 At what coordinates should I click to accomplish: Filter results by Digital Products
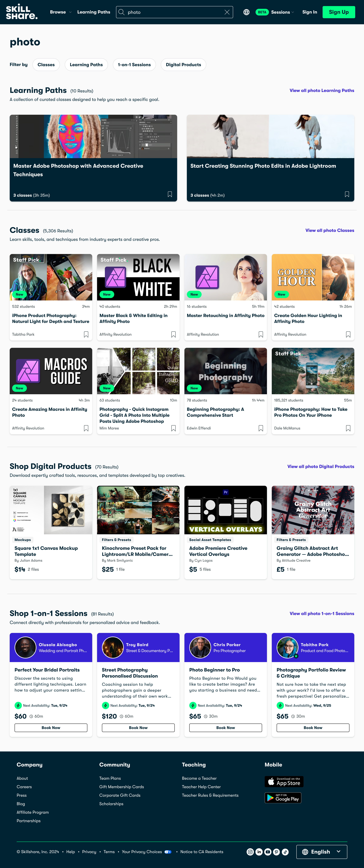(184, 65)
